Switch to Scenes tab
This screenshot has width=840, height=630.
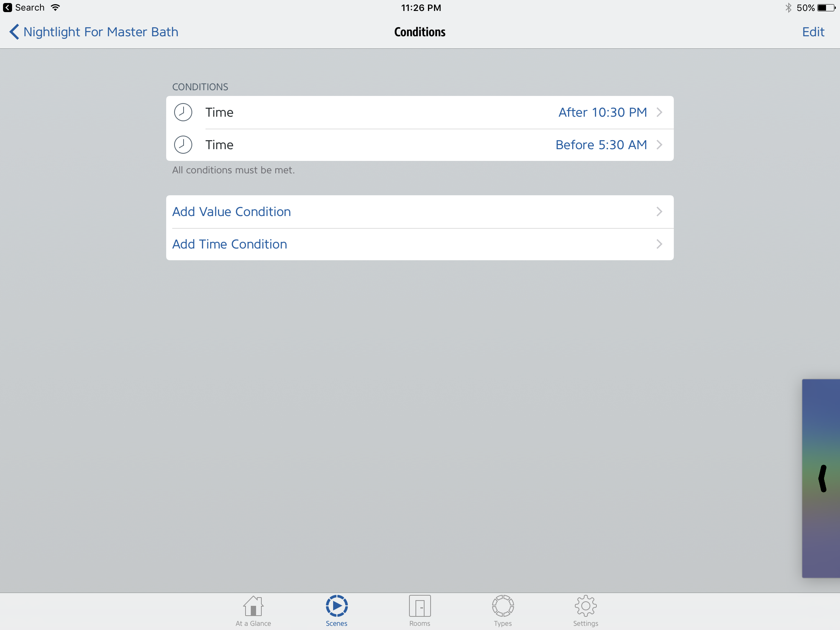point(337,611)
